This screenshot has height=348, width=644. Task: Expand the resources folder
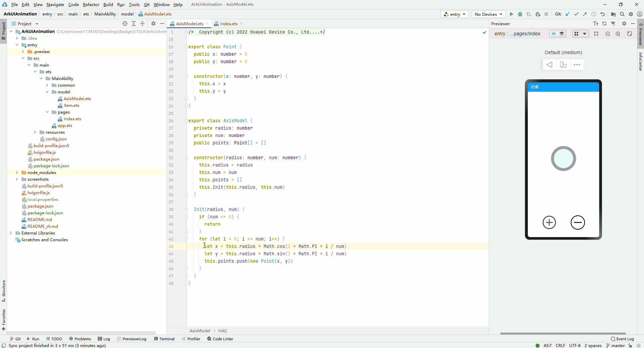point(35,132)
